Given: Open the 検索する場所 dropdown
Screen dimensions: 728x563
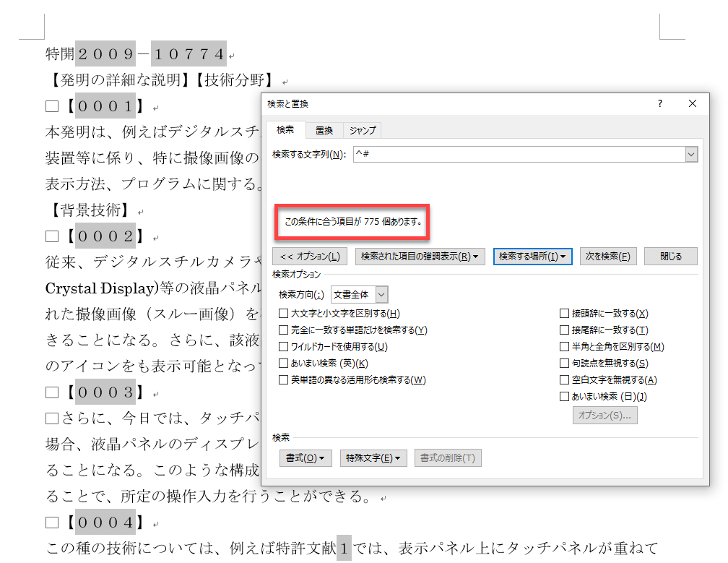Looking at the screenshot, I should [x=532, y=257].
